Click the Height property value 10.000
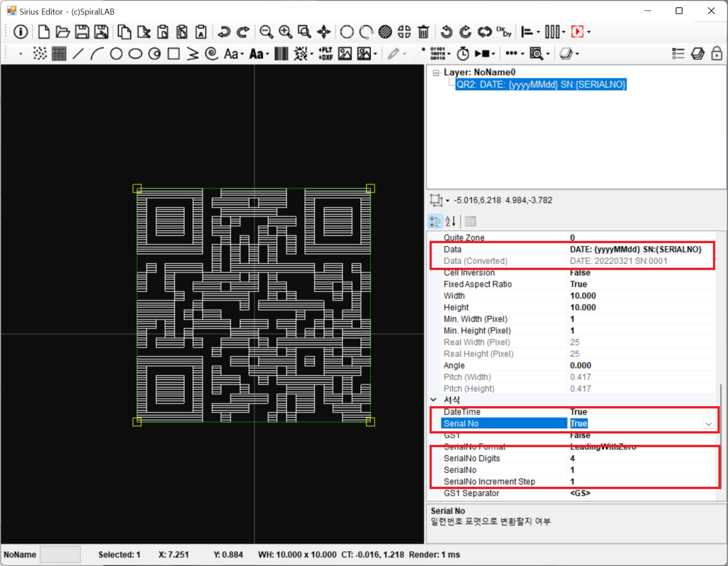728x566 pixels. 641,307
